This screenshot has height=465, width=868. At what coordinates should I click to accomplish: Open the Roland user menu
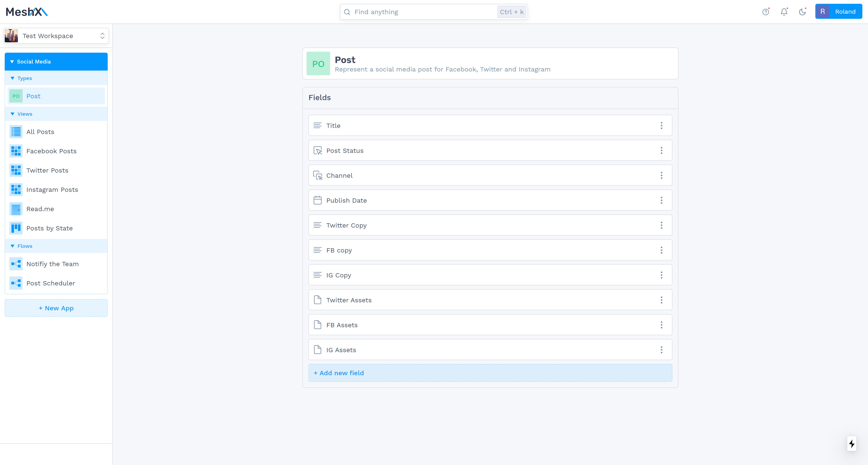point(838,12)
